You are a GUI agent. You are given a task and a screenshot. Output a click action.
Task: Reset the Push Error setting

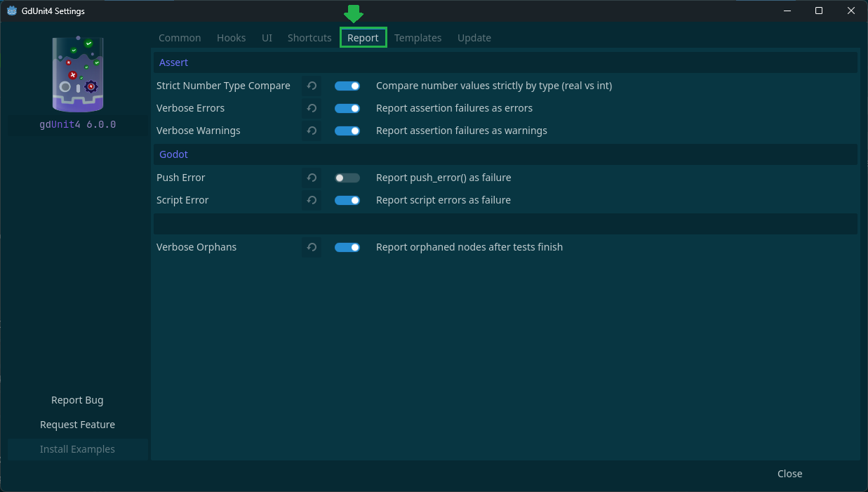312,178
